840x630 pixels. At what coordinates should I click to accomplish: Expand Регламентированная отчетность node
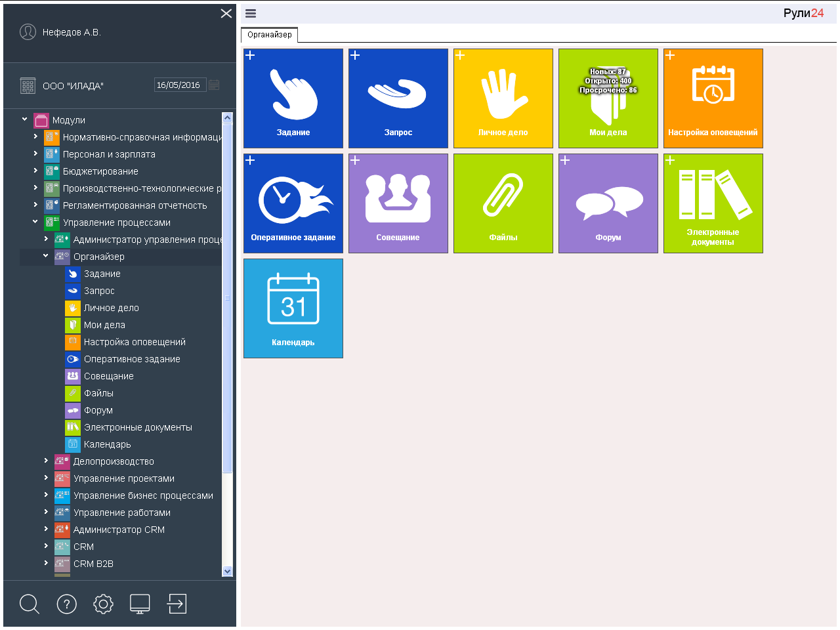[x=35, y=205]
